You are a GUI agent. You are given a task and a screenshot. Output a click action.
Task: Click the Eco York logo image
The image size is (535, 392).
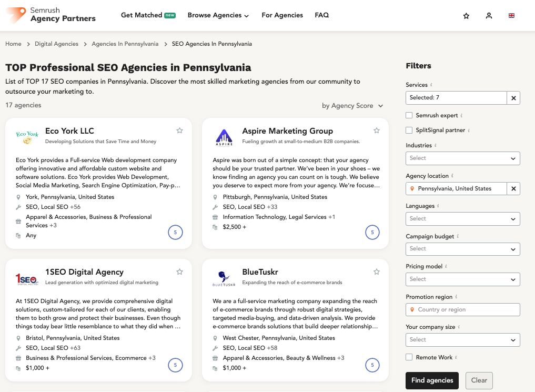coord(27,137)
